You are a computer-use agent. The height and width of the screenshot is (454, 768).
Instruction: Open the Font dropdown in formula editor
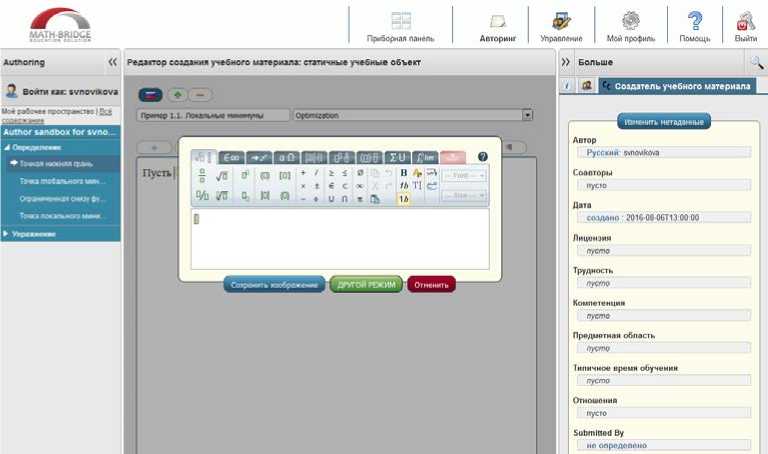coord(464,175)
